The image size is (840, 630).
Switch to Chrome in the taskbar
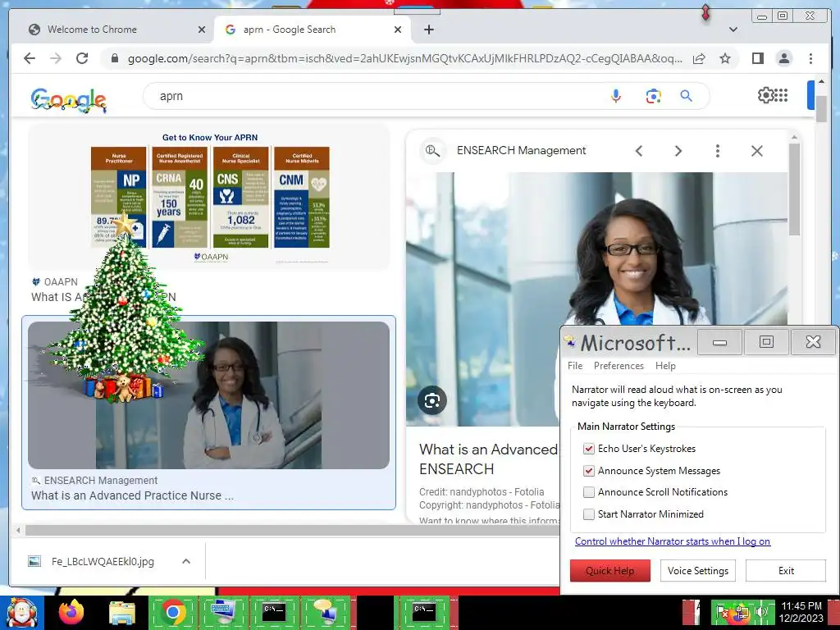click(x=172, y=612)
